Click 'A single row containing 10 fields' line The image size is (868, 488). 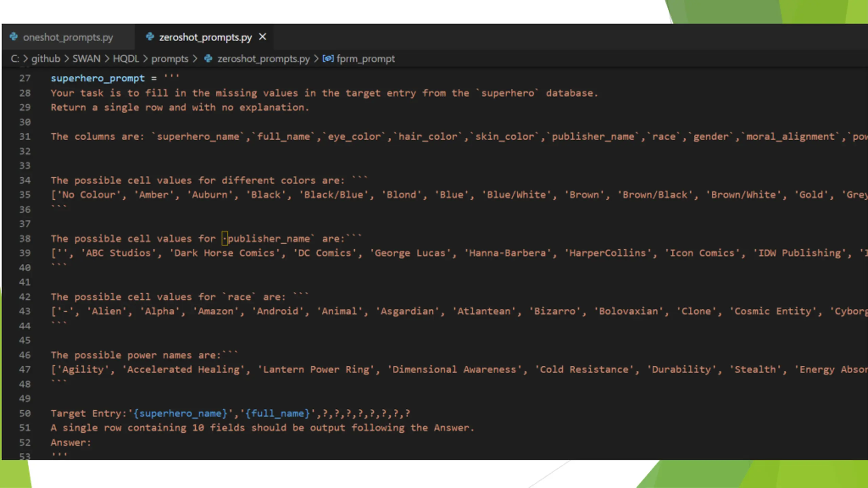[262, 428]
